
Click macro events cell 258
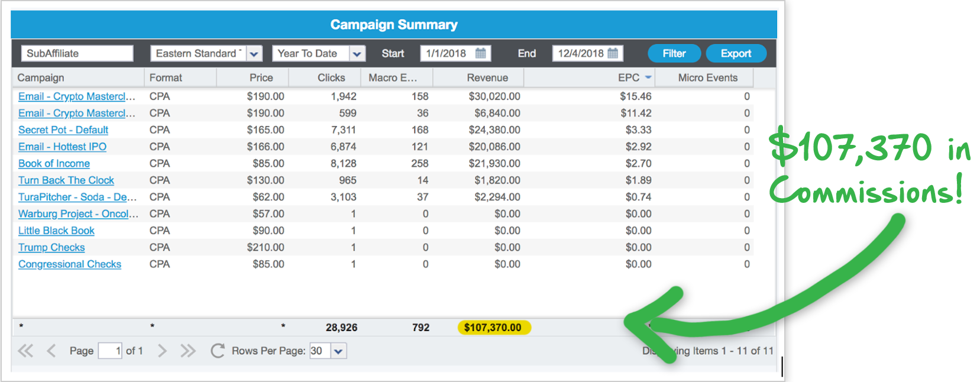tap(420, 164)
